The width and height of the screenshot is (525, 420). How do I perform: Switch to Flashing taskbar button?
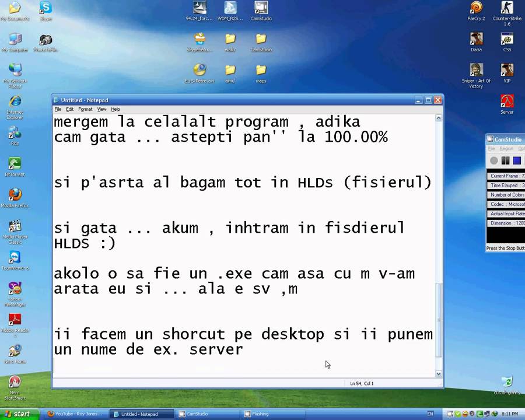pos(273,414)
